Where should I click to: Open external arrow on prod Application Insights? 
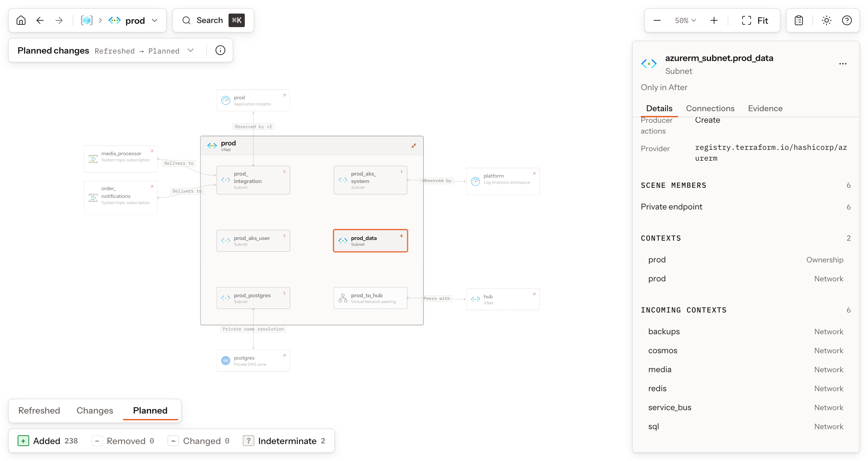[284, 96]
